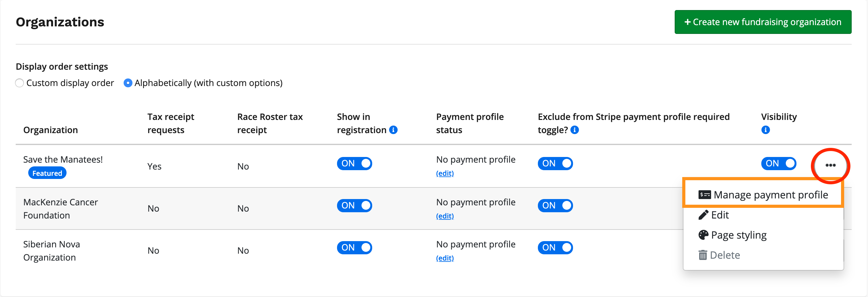Image resolution: width=868 pixels, height=297 pixels.
Task: Toggle Show in registration for Save the Manatees
Action: (x=354, y=164)
